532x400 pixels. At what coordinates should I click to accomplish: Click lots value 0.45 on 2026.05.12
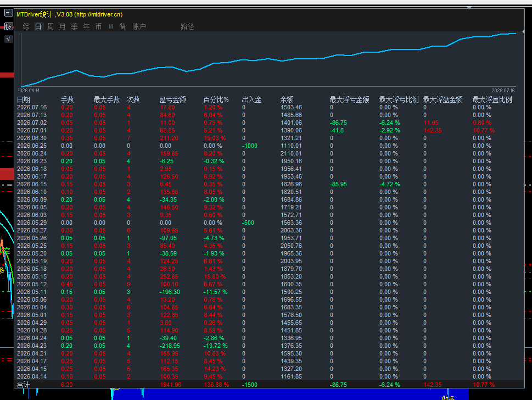tap(67, 284)
